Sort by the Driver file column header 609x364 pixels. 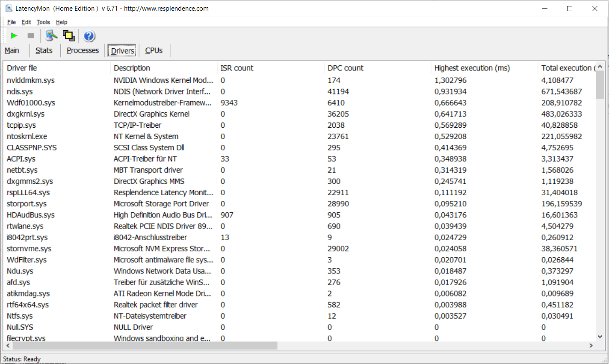pyautogui.click(x=56, y=68)
